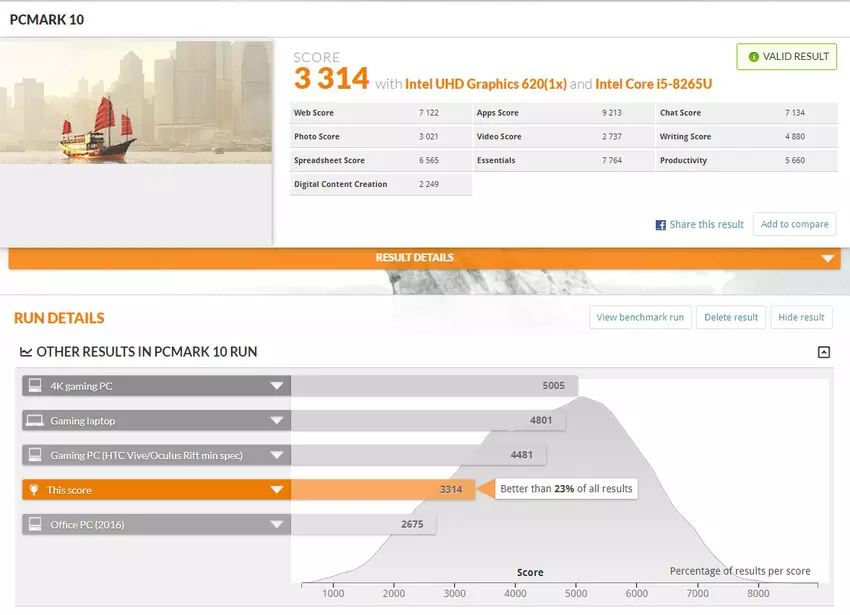850x615 pixels.
Task: Click the Facebook icon beside Share this result
Action: point(660,225)
